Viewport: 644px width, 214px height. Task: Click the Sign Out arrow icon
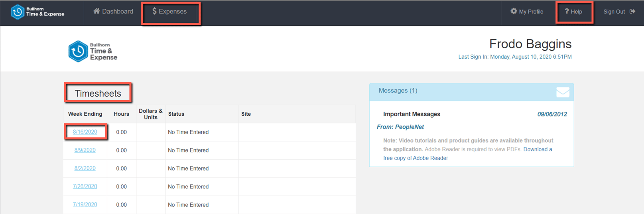click(632, 11)
